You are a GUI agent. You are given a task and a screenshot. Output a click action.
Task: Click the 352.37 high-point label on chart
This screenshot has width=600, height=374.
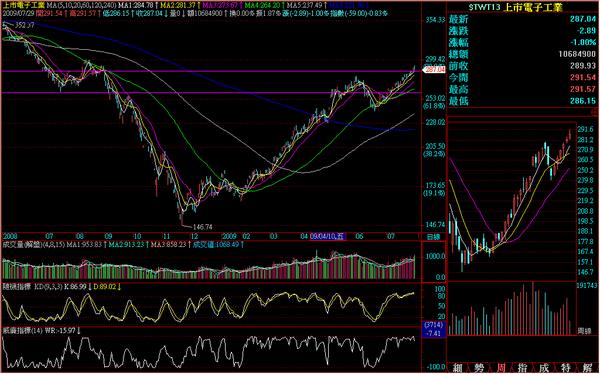coord(25,25)
